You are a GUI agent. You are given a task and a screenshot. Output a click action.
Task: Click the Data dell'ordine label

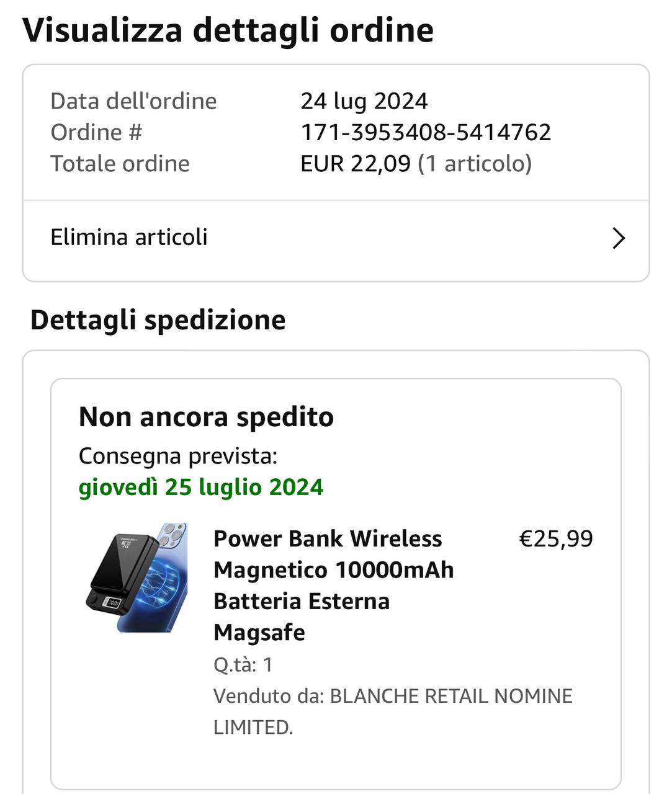133,101
